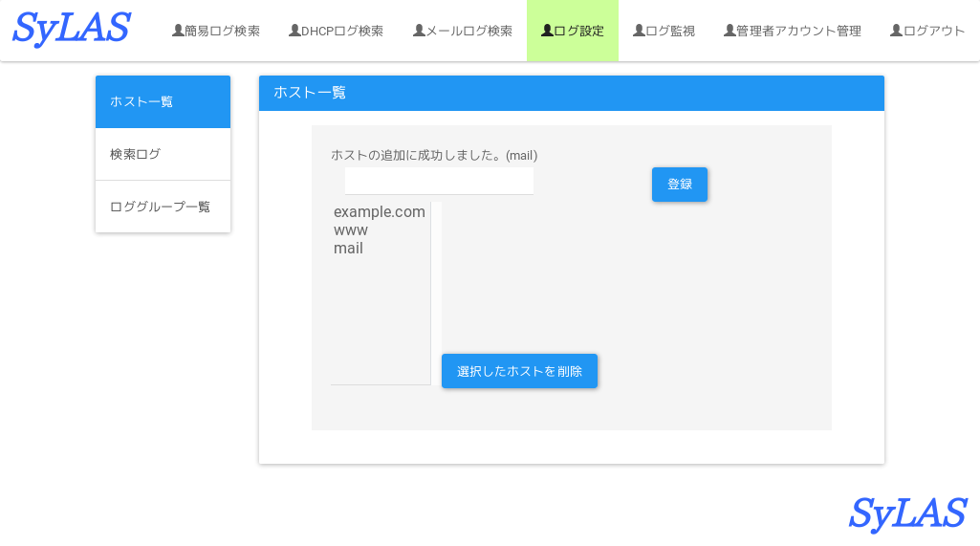
Task: Click the 選択したホストを削除 button
Action: tap(519, 371)
